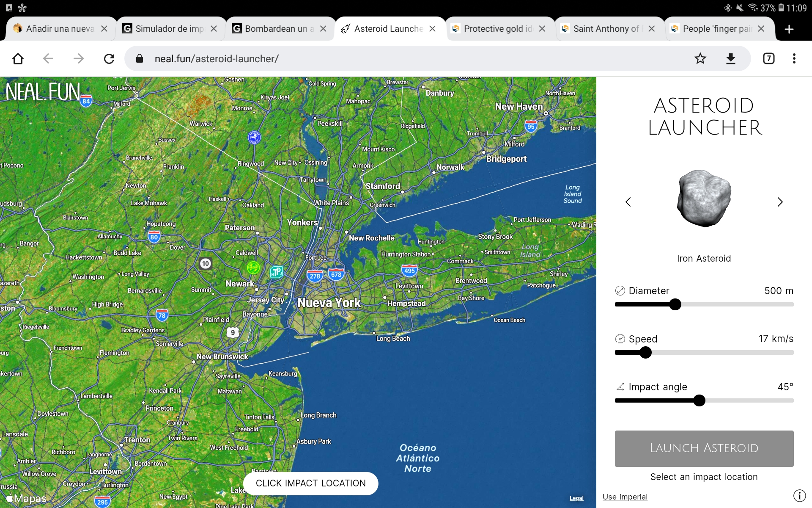Go to the previous page with back arrow

pos(48,58)
